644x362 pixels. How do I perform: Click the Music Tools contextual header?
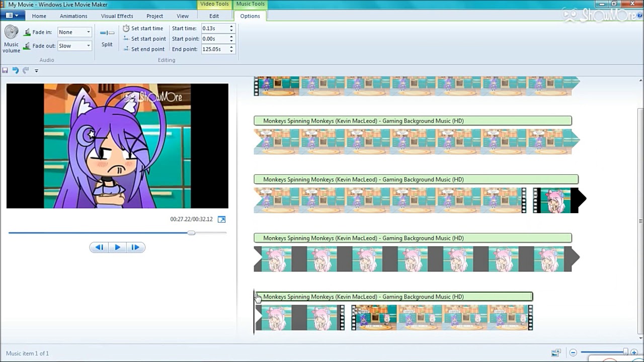[250, 4]
